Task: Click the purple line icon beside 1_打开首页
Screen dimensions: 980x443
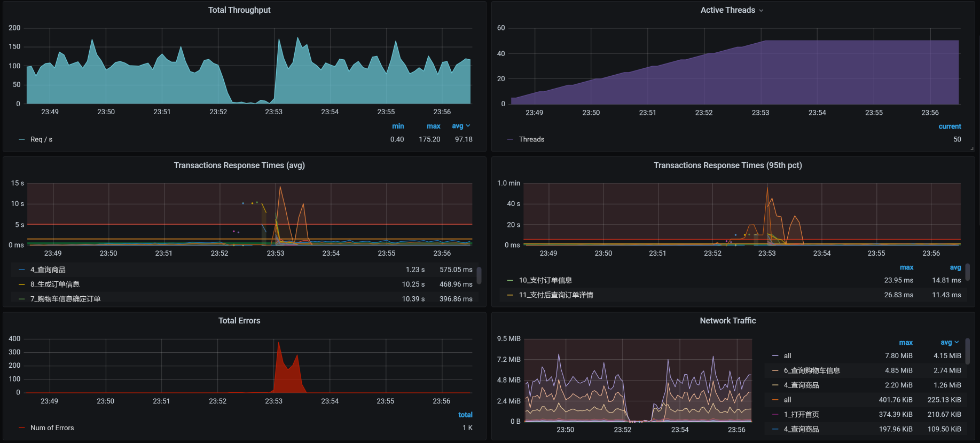Action: [x=775, y=415]
